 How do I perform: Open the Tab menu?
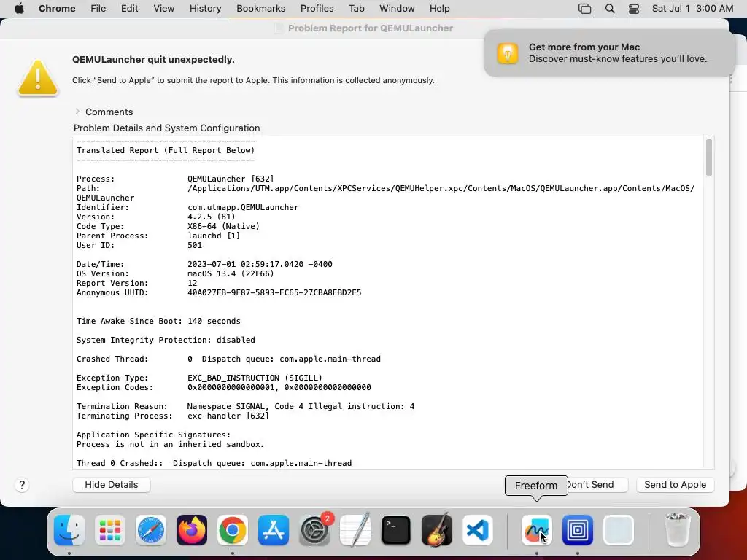coord(356,9)
